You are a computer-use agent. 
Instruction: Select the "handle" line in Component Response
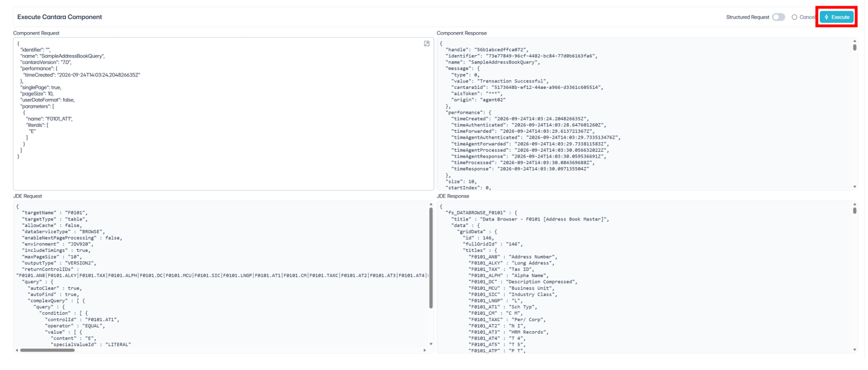tap(487, 50)
